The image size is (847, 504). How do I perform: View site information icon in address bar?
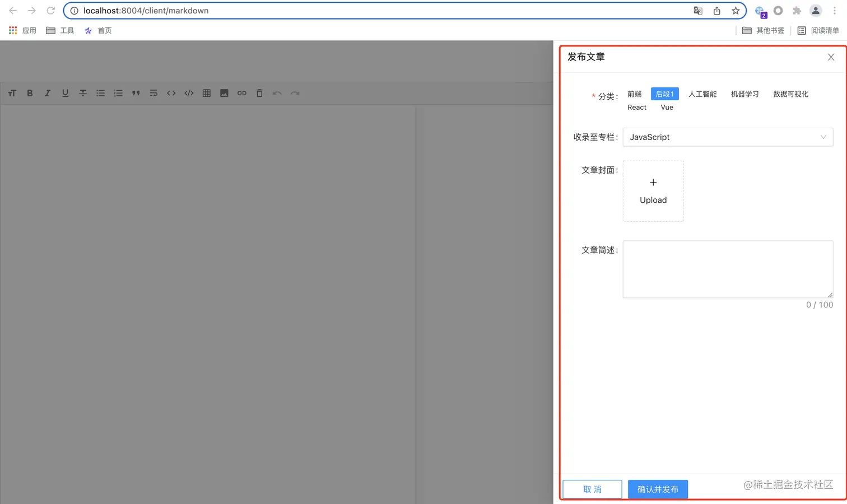point(74,11)
